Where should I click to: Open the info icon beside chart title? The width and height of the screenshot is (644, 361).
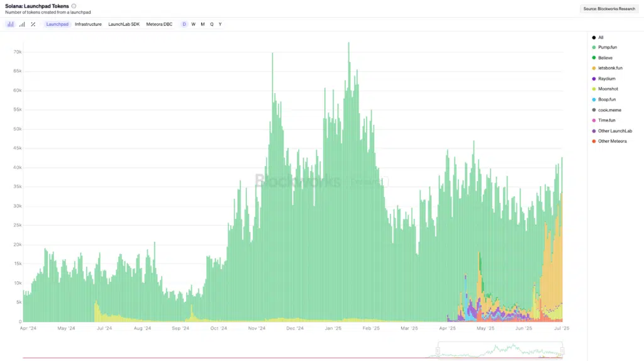[74, 6]
